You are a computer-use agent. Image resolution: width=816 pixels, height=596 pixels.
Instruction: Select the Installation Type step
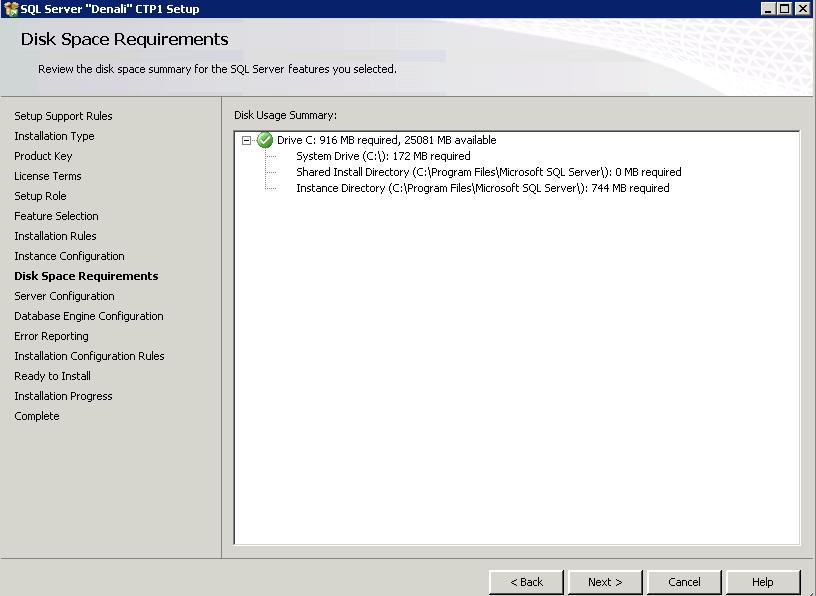click(x=54, y=136)
